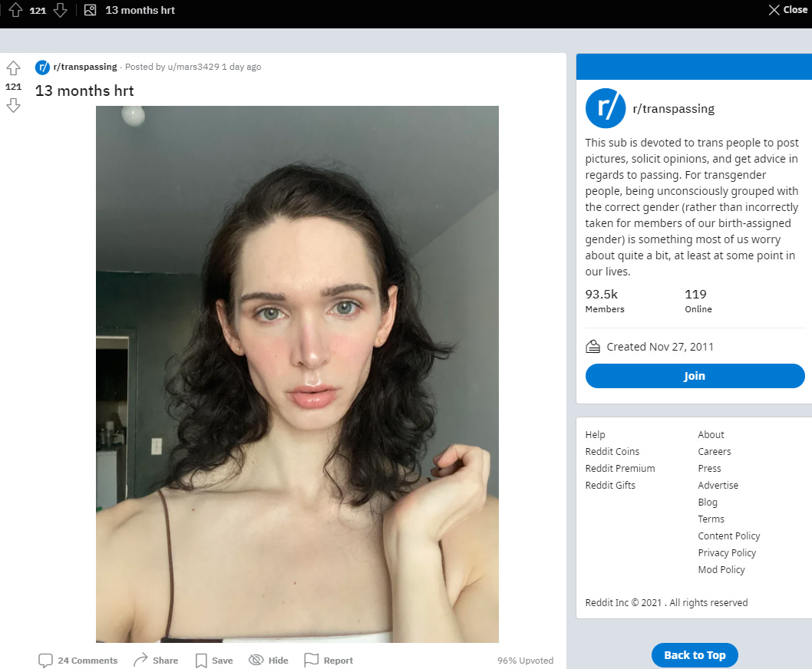Click the image post type icon in header
Viewport: 812px width, 669px height.
tap(90, 10)
